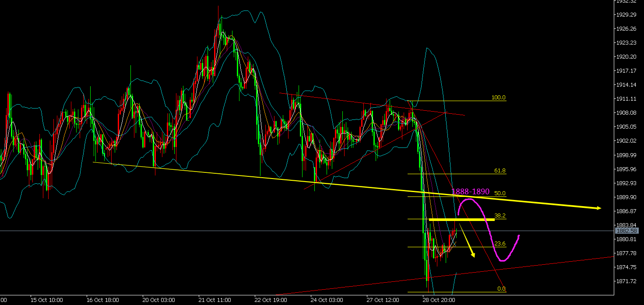Click the 24 Oct 03:00 time label
644x305 pixels.
(x=327, y=300)
